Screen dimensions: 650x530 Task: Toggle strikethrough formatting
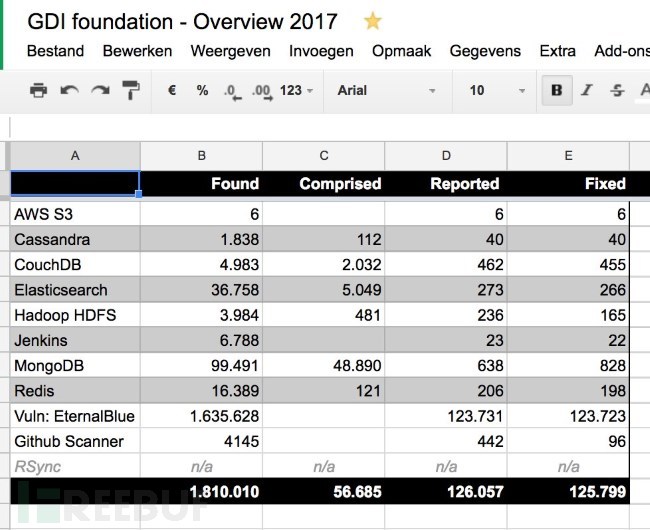617,91
